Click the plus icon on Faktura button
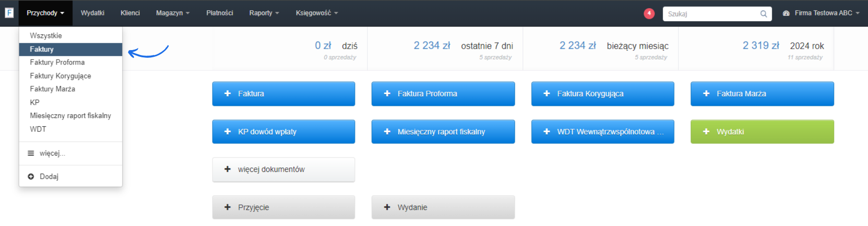Screen dimensions: 868x226 (227, 93)
